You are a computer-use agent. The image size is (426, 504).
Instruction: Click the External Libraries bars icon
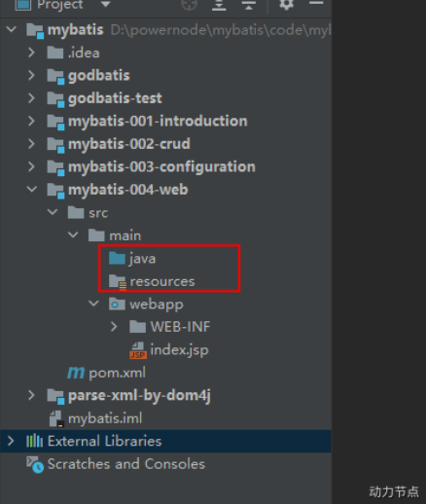34,441
